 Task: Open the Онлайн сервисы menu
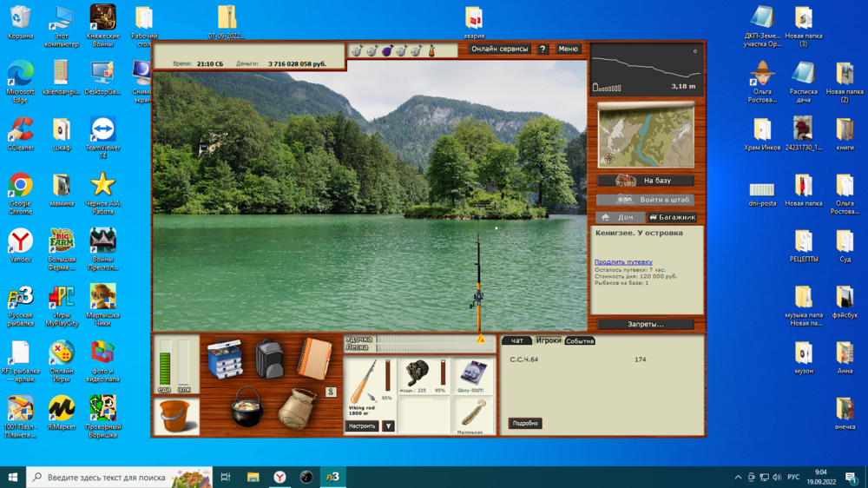click(499, 49)
